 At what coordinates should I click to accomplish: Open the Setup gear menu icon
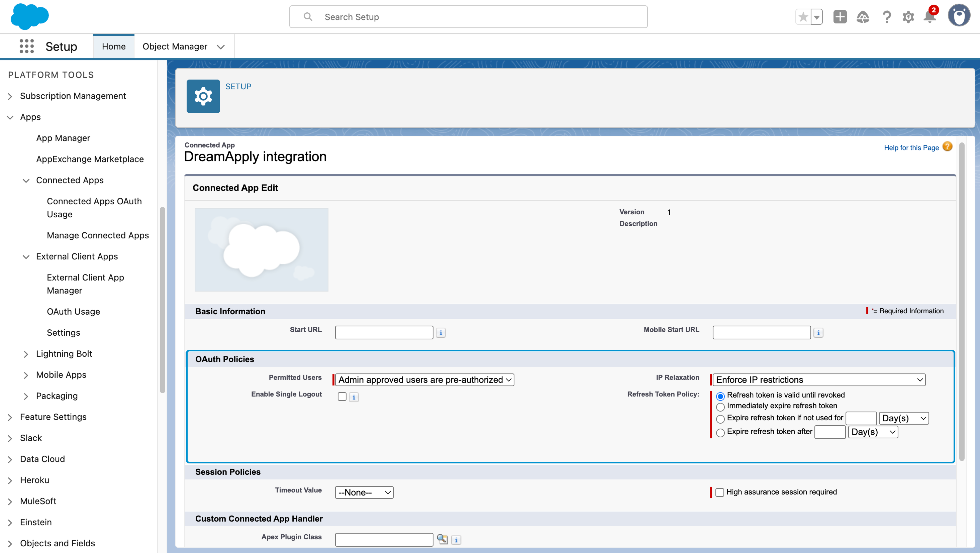[908, 17]
